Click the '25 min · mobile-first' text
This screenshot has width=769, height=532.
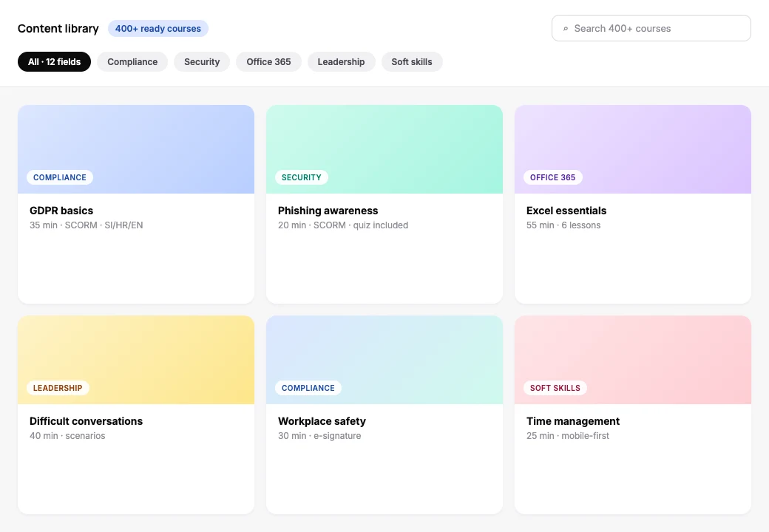coord(567,436)
